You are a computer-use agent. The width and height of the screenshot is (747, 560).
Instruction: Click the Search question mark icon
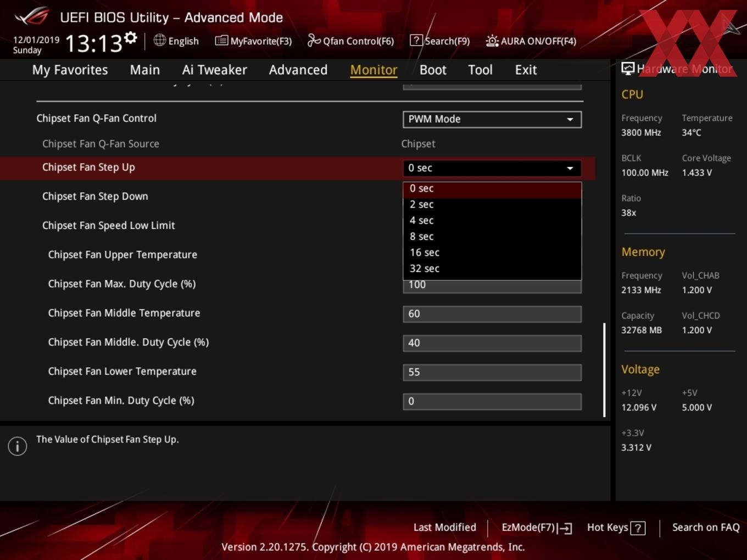tap(416, 40)
